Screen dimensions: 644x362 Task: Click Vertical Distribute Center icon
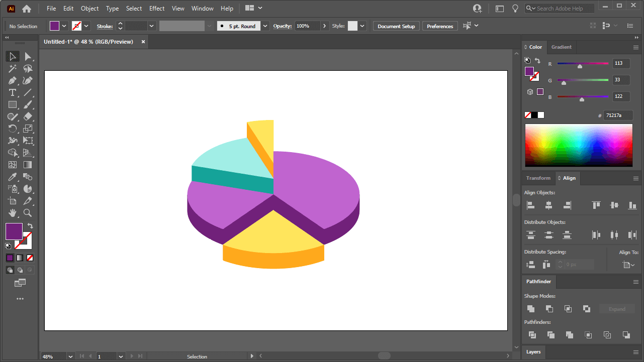click(548, 234)
